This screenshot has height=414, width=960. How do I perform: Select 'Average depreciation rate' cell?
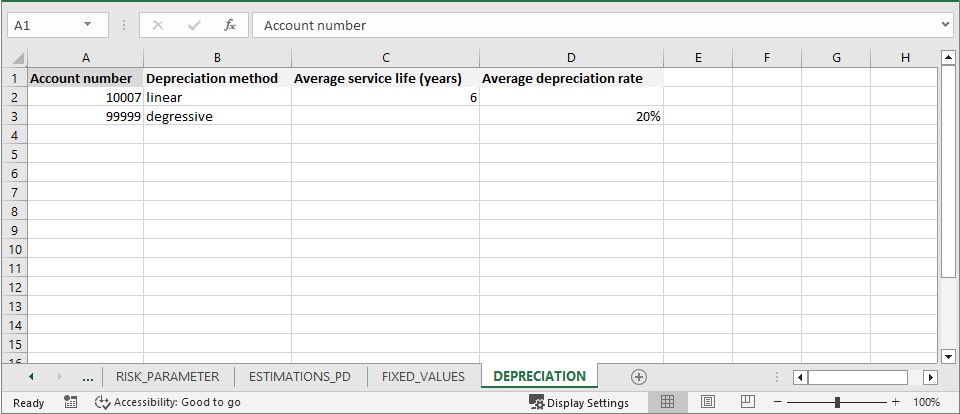571,78
